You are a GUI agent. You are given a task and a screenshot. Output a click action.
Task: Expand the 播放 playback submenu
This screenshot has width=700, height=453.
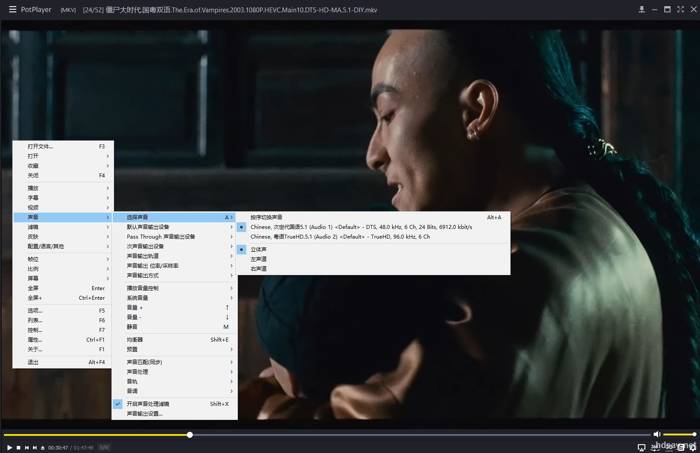click(x=63, y=188)
